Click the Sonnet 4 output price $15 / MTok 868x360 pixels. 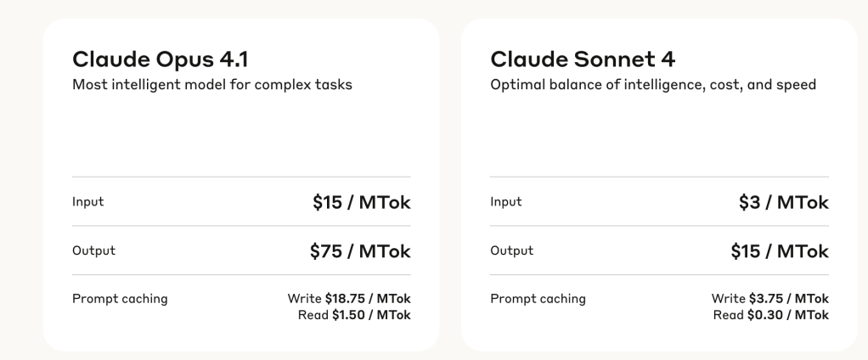778,251
